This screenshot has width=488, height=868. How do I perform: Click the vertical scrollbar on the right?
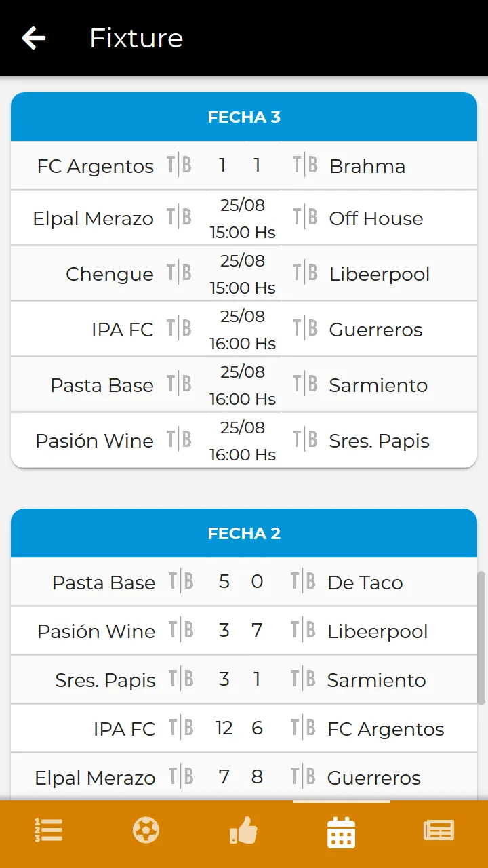coord(481,637)
